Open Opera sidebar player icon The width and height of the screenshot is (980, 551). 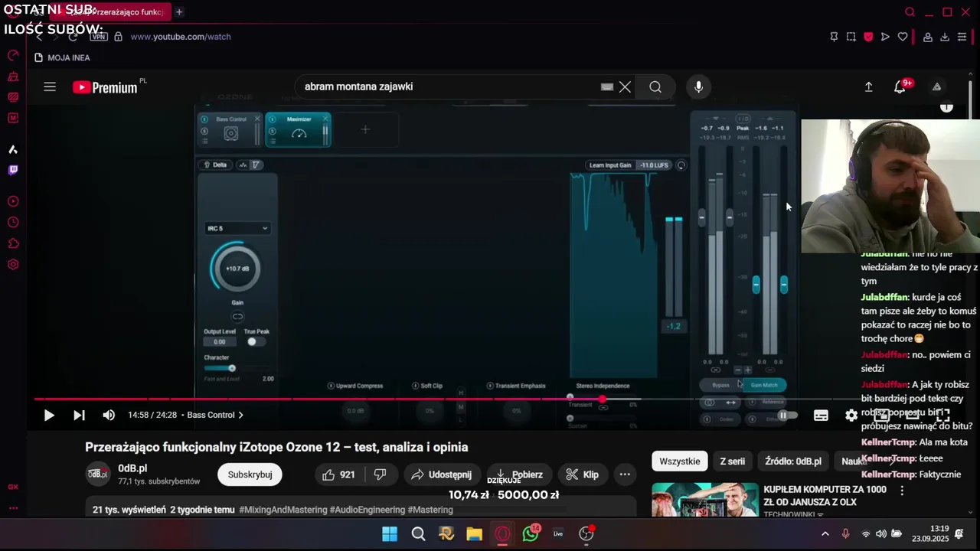[x=13, y=201]
